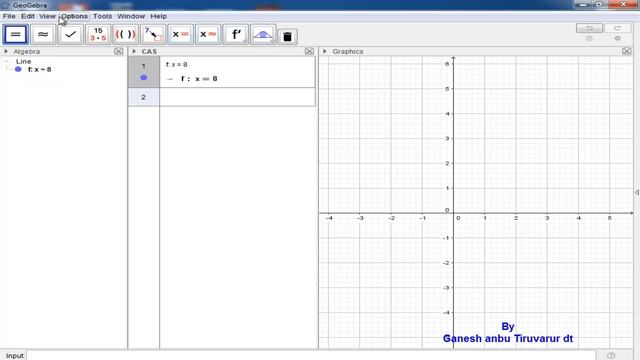Close the CAS panel

point(309,51)
